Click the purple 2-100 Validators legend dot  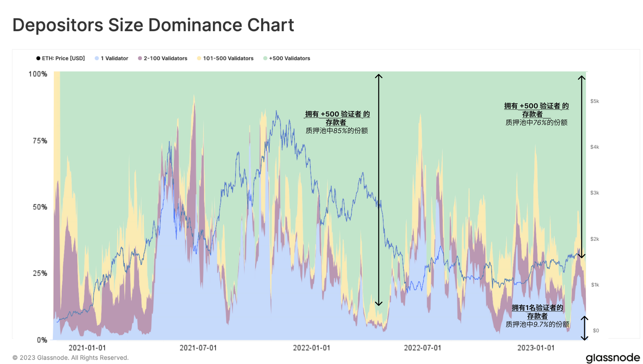(x=140, y=58)
